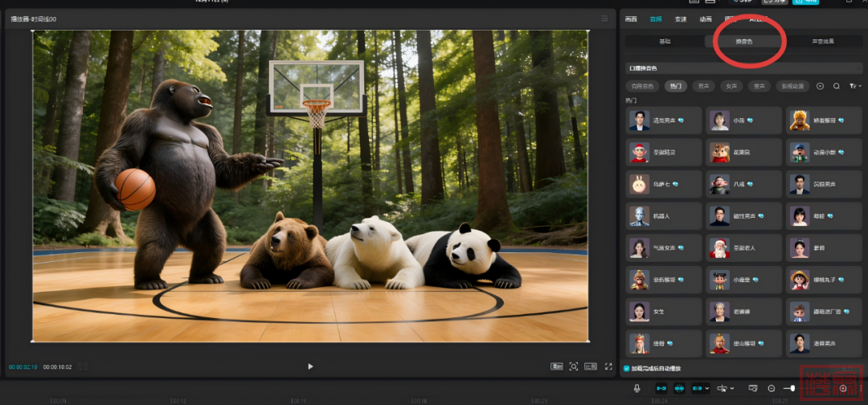The width and height of the screenshot is (868, 405).
Task: Toggle the auto-play after loading checkbox
Action: 627,369
